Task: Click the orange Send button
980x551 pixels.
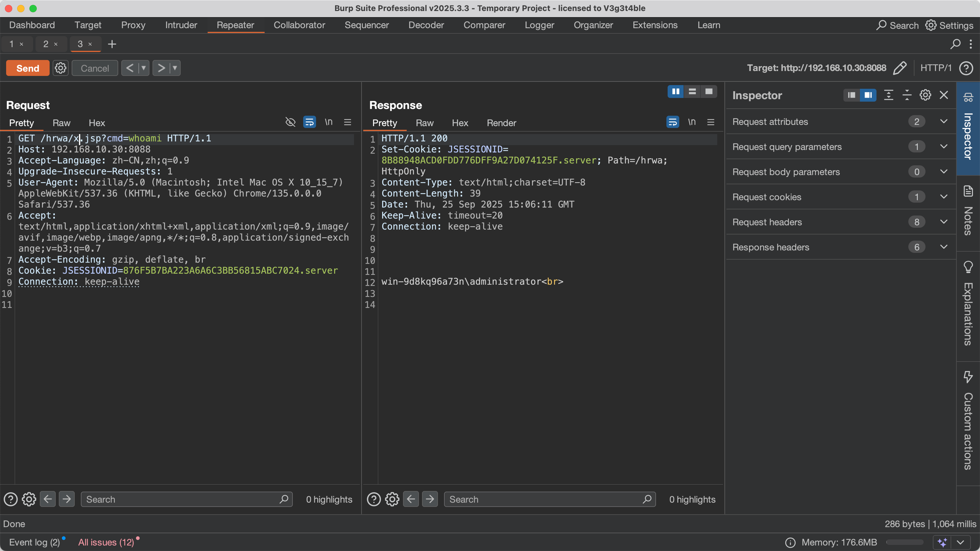Action: (x=27, y=68)
